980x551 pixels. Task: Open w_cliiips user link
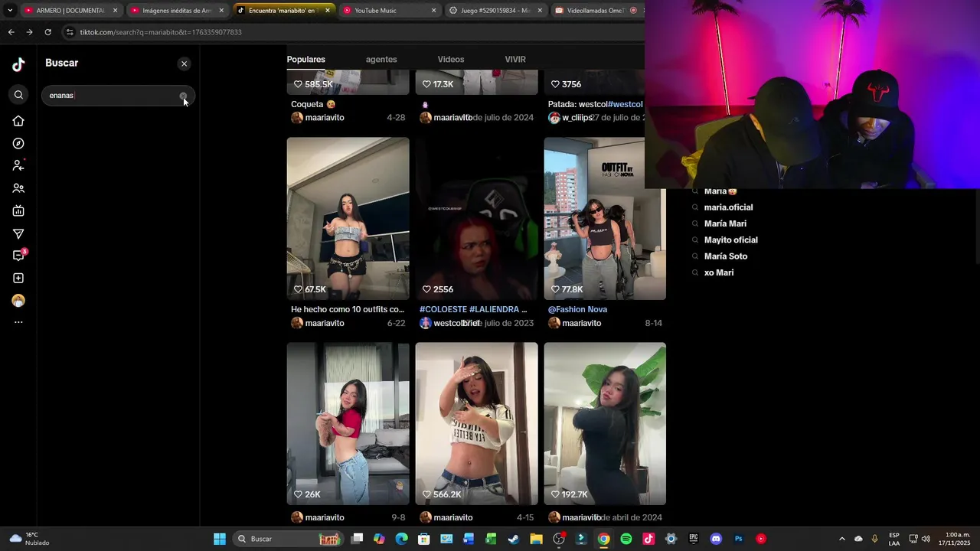(577, 118)
